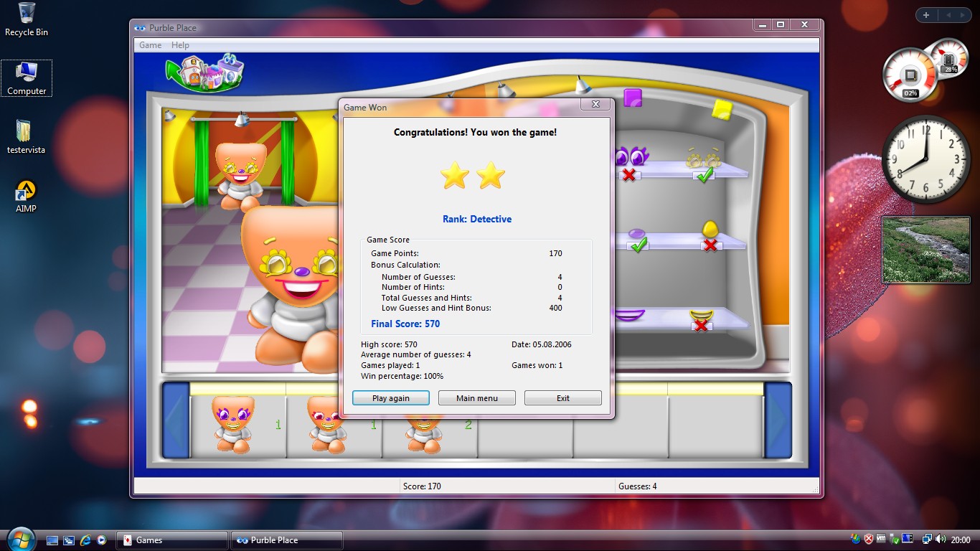Screen dimensions: 980x551
Task: Select the purple color block
Action: pyautogui.click(x=632, y=98)
